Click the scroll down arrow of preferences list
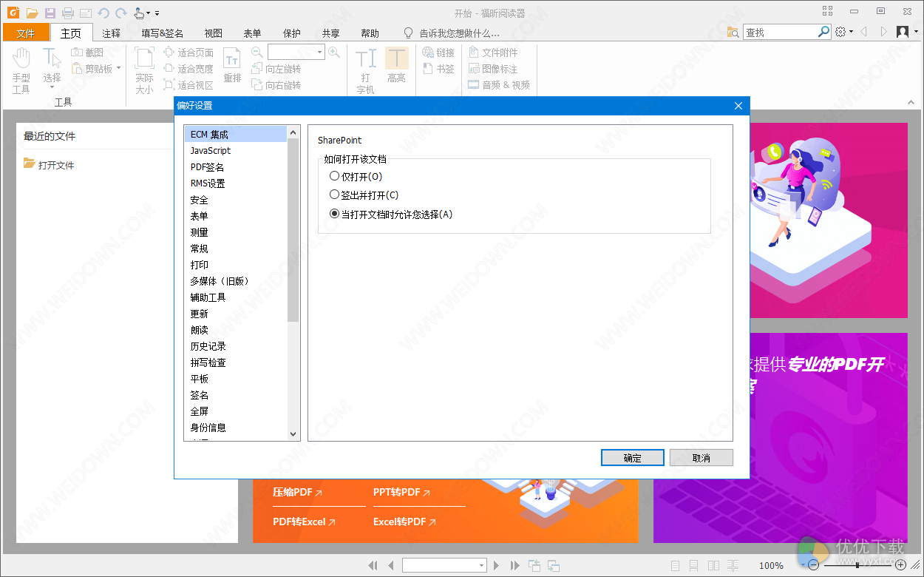Viewport: 924px width, 577px height. click(x=293, y=434)
